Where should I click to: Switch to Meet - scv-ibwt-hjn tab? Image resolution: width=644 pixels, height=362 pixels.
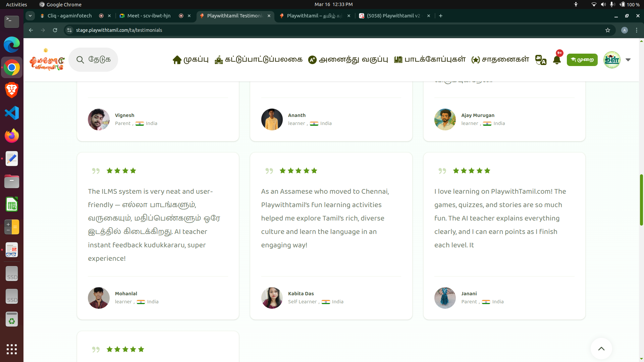[x=149, y=16]
